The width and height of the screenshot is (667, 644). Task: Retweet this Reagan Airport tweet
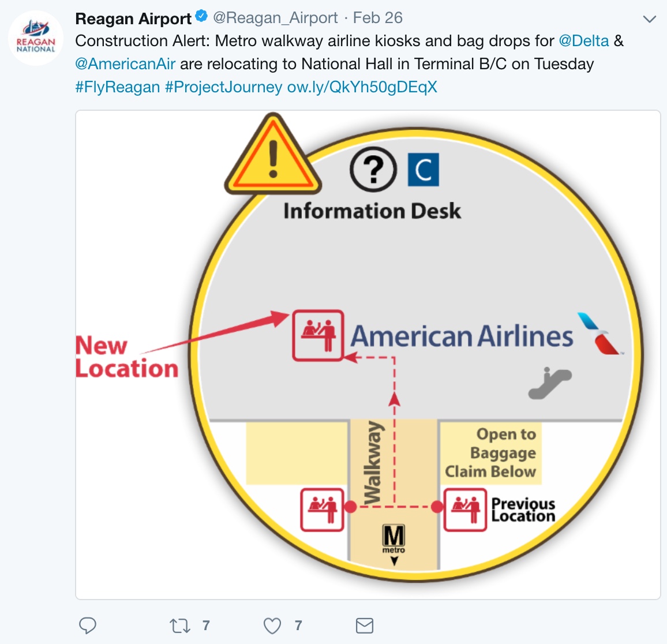(x=180, y=626)
